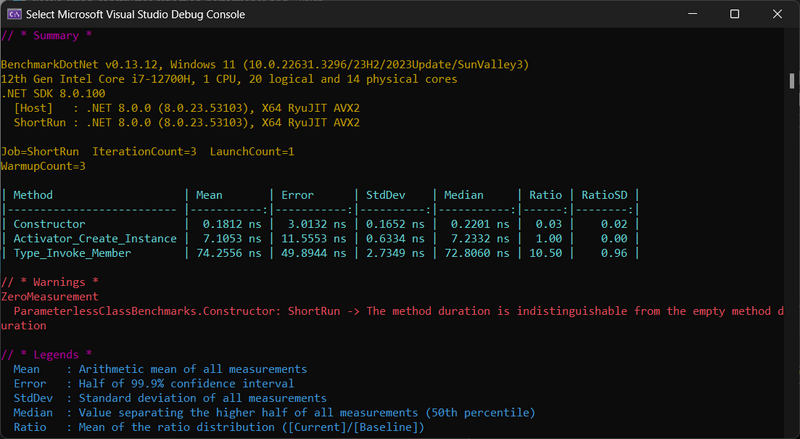The image size is (800, 439).
Task: Click the legend 'Standard deviation of all measurements'
Action: tap(203, 398)
